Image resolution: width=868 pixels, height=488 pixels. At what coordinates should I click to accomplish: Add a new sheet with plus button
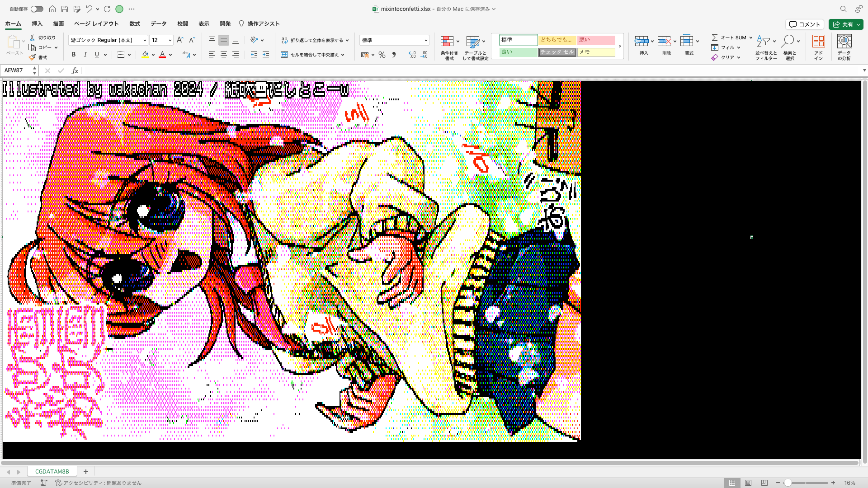coord(85,471)
